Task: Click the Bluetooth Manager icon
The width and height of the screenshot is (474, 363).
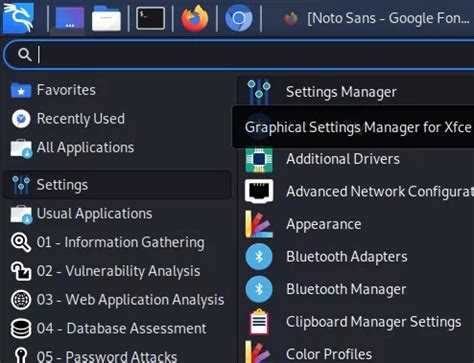Action: (259, 289)
